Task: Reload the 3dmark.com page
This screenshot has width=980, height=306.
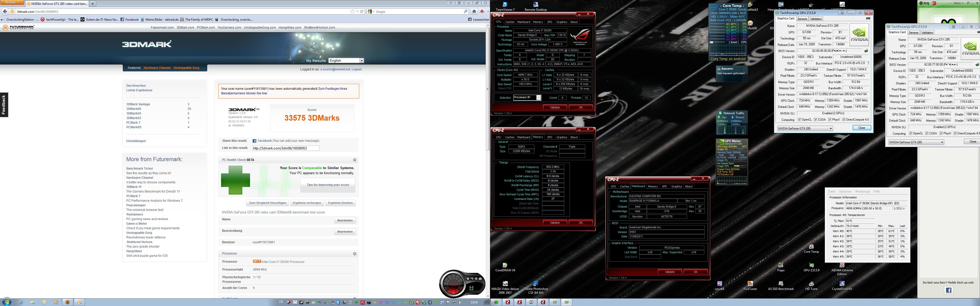Action: tap(362, 11)
